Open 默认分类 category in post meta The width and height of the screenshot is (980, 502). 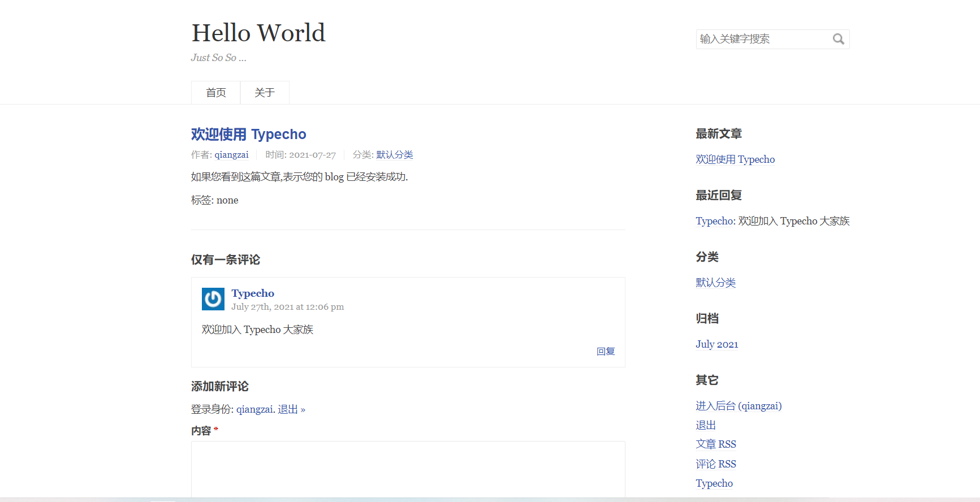coord(395,155)
